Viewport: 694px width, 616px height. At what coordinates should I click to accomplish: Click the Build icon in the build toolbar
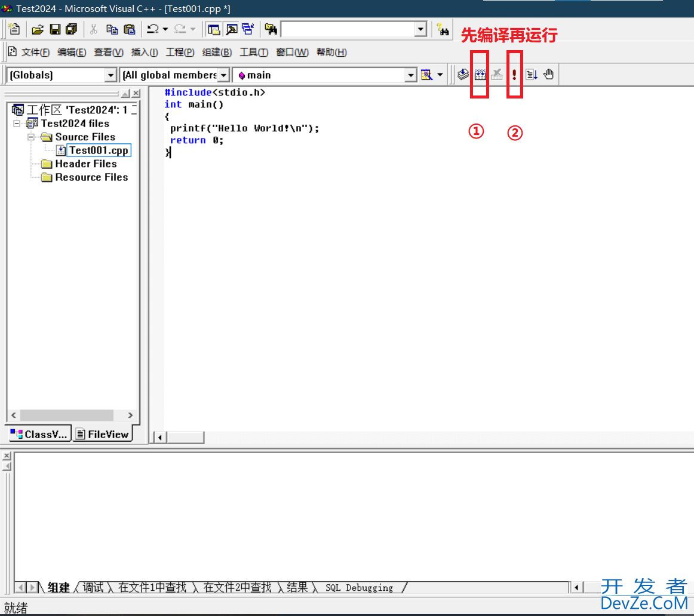480,74
